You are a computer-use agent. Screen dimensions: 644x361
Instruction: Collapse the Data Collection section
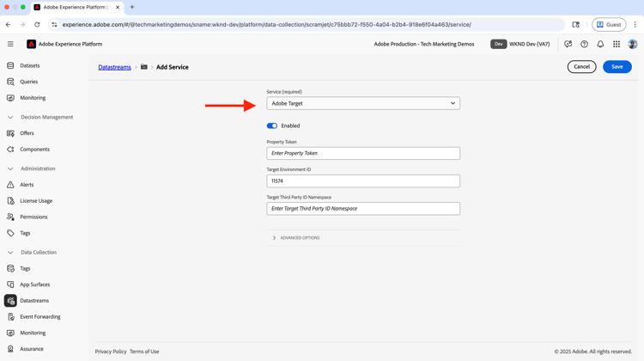pyautogui.click(x=10, y=252)
